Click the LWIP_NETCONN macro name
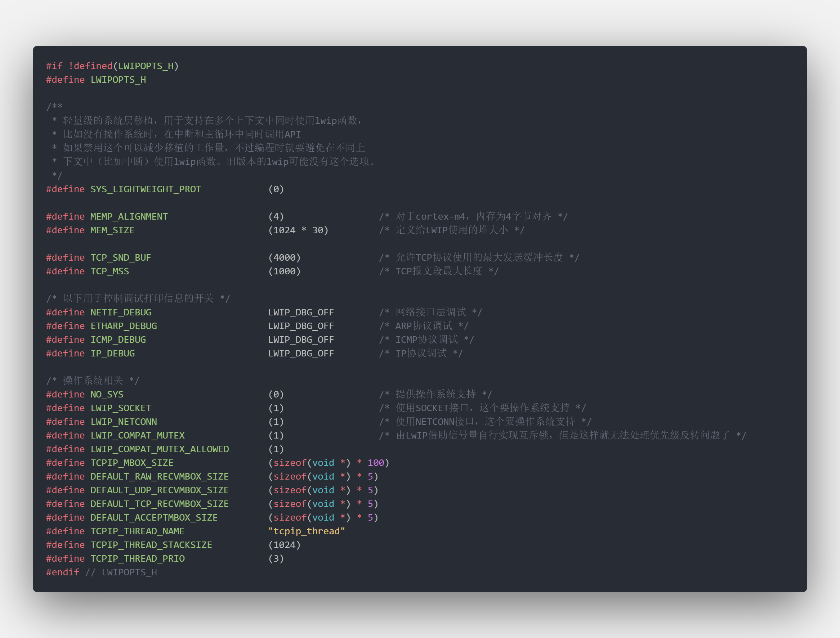Viewport: 840px width, 638px height. tap(124, 422)
